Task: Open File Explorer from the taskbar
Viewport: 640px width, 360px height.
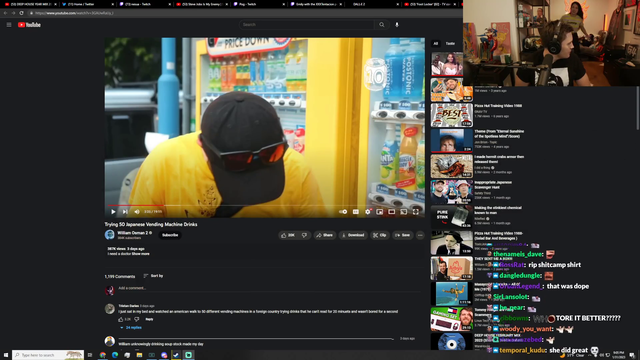Action: 139,355
